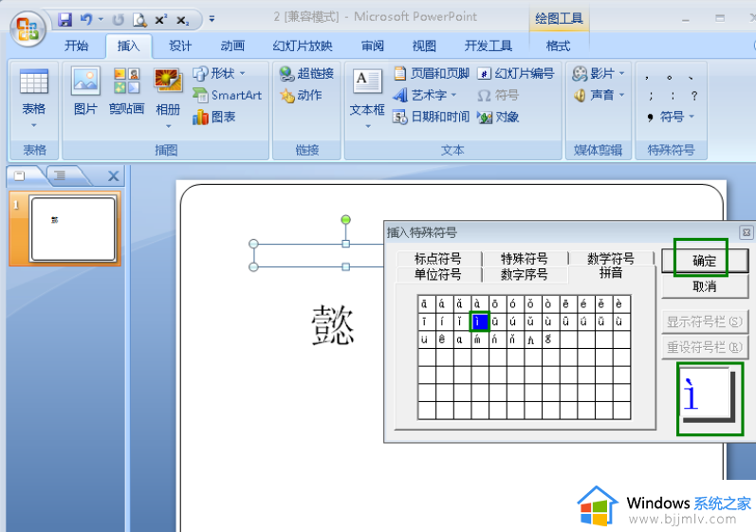The image size is (756, 532).
Task: Open the Office button menu
Action: tap(28, 28)
